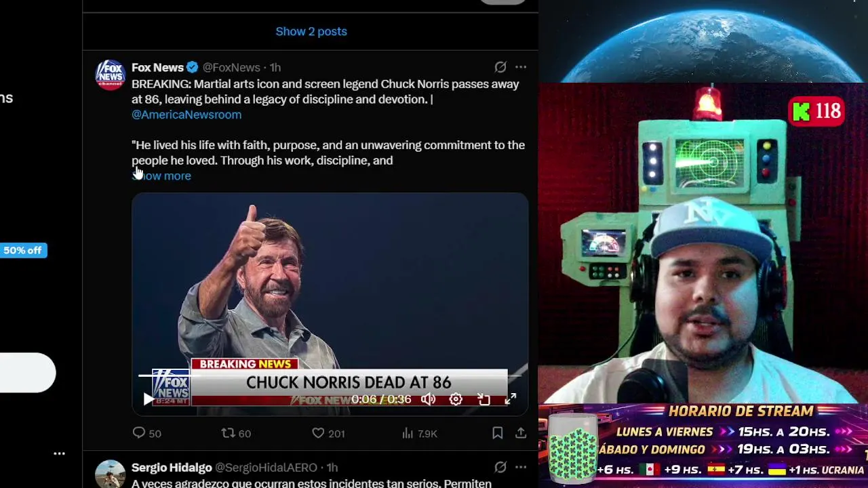Expand post with Show more

pyautogui.click(x=161, y=176)
